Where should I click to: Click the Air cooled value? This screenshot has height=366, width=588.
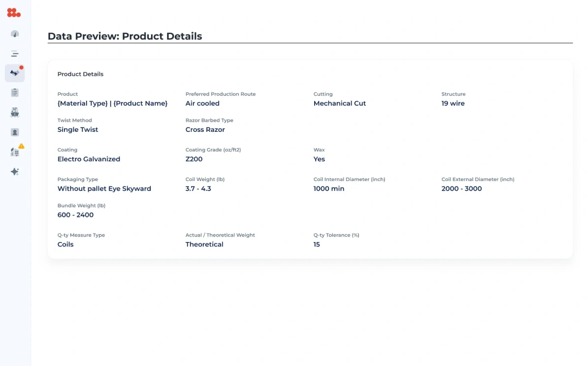click(202, 103)
